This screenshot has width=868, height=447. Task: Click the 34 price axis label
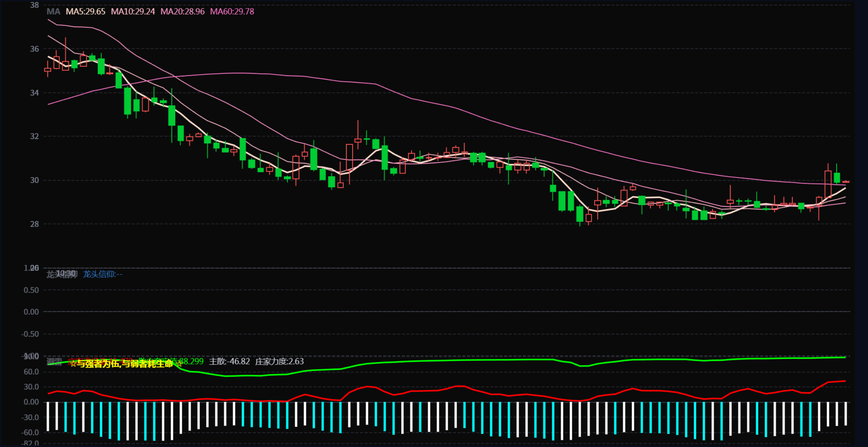click(x=35, y=93)
